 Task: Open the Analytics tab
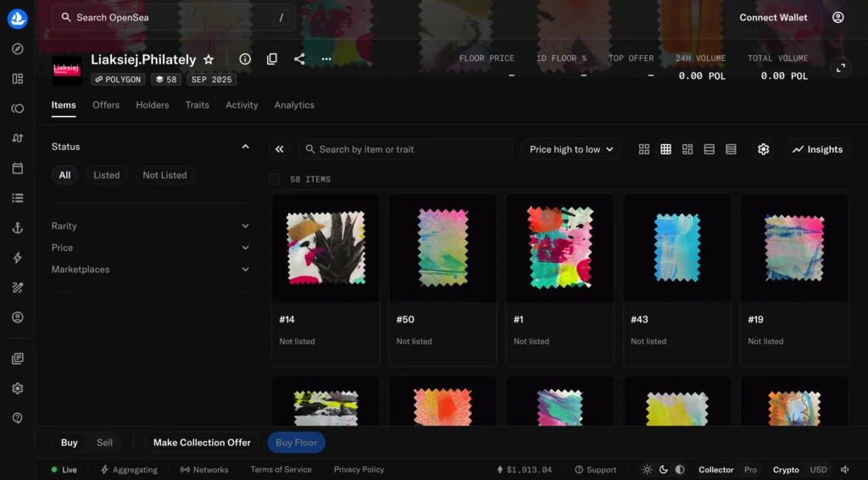294,104
